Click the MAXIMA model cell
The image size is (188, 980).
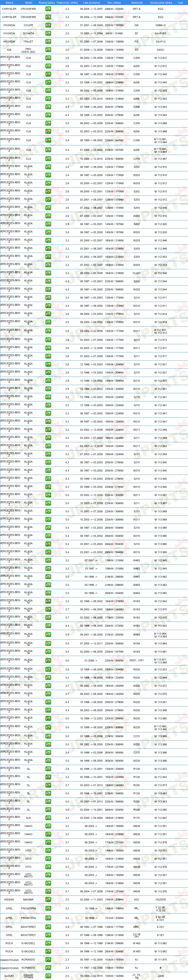point(29,899)
